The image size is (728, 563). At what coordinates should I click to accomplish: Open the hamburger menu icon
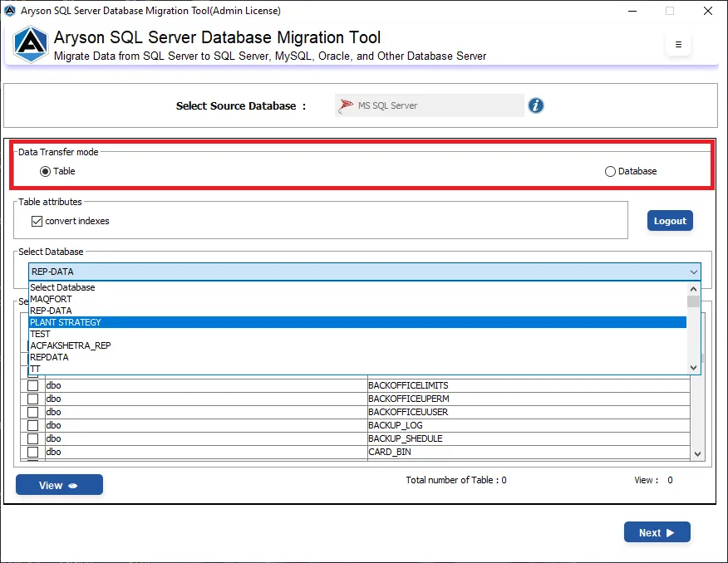point(678,45)
